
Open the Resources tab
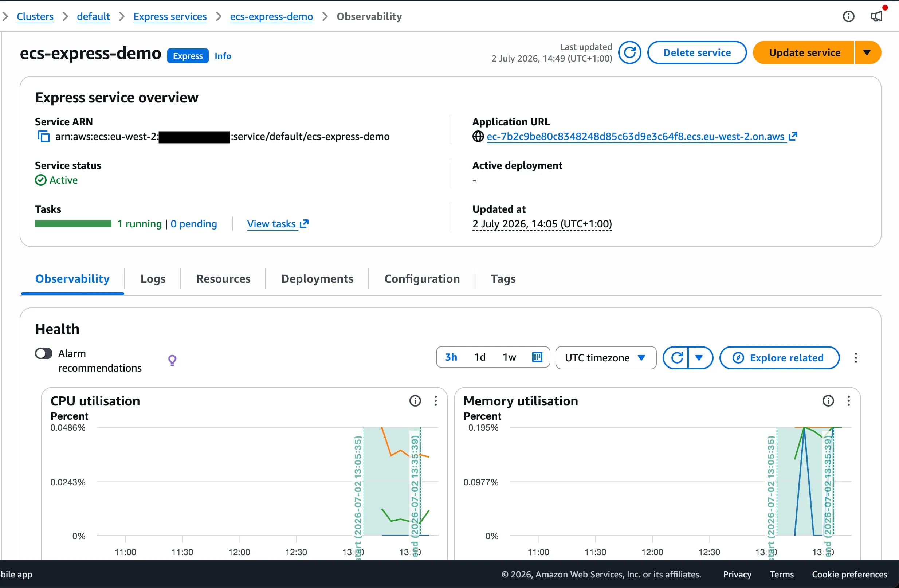[x=223, y=278]
